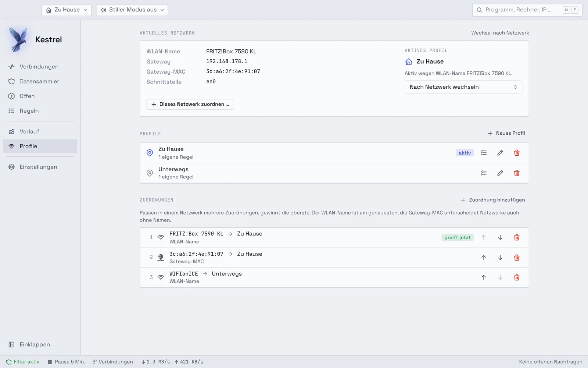Click Dieses Netzwerk zuordnen button
The image size is (588, 368).
click(x=190, y=104)
